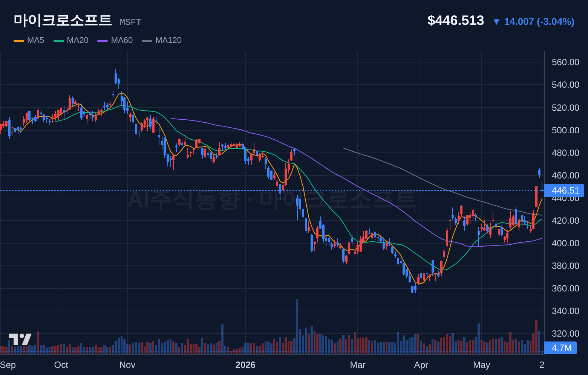Click the 14.007 (-3.04%) change value
Screen dimensions: 588x375
coord(539,22)
